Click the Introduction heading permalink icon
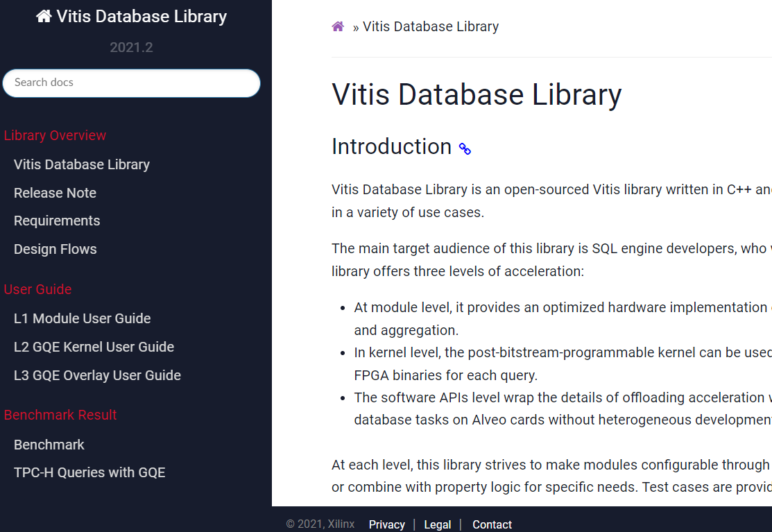The height and width of the screenshot is (532, 772). coord(465,148)
